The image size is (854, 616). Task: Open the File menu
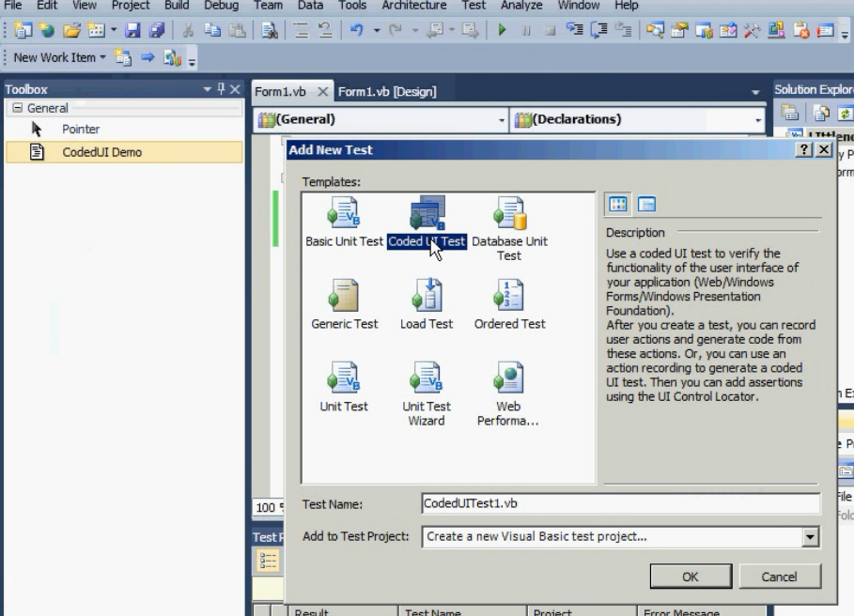tap(12, 6)
